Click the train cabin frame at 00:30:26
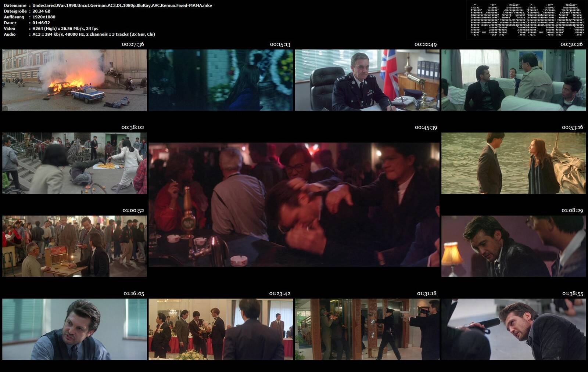588x372 pixels. tap(513, 80)
